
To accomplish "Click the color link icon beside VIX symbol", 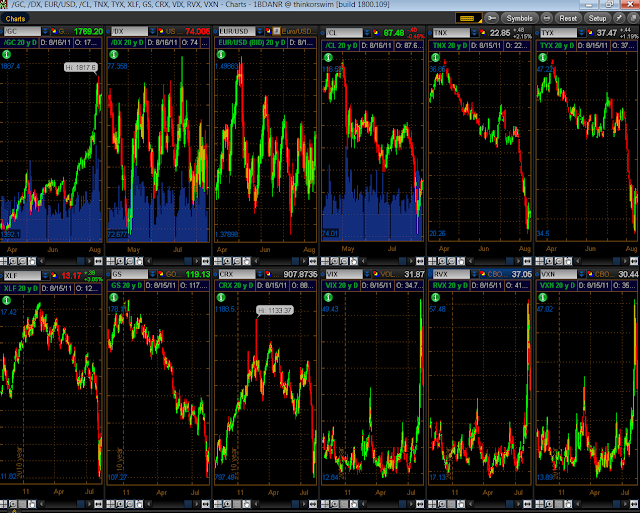I will click(376, 275).
